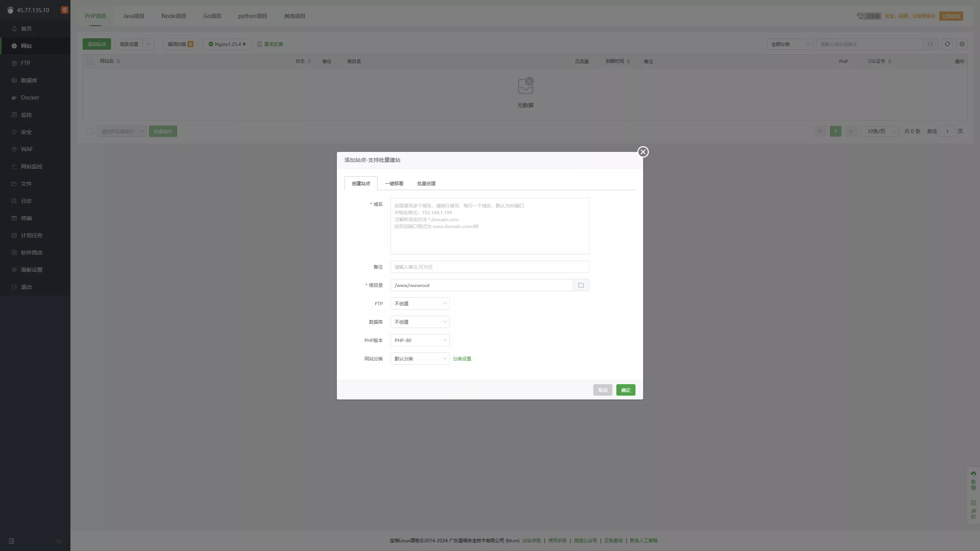The image size is (980, 551).
Task: Switch to the 批量创建 tab in dialog
Action: (x=425, y=183)
